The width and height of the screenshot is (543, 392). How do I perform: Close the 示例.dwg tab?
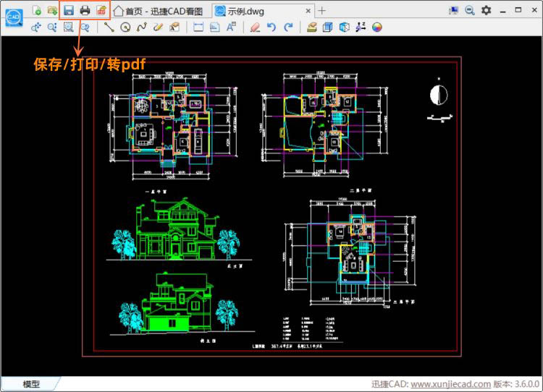point(308,11)
